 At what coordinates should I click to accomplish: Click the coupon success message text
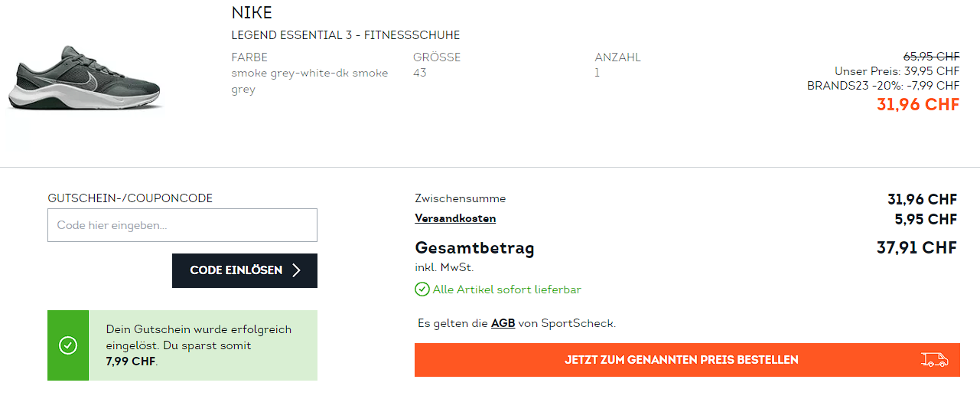click(199, 345)
